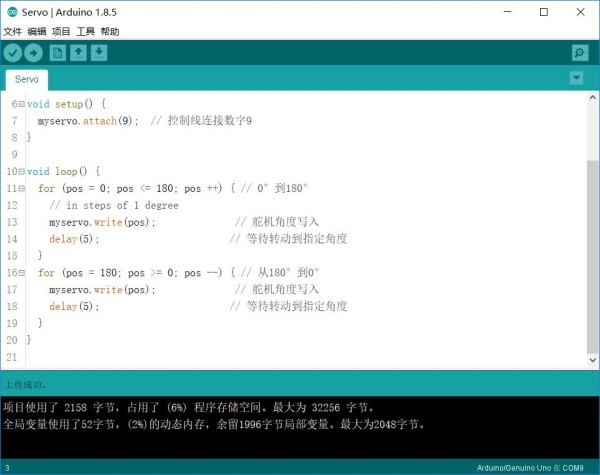Open the 帮助 menu
600x475 pixels.
tap(110, 31)
